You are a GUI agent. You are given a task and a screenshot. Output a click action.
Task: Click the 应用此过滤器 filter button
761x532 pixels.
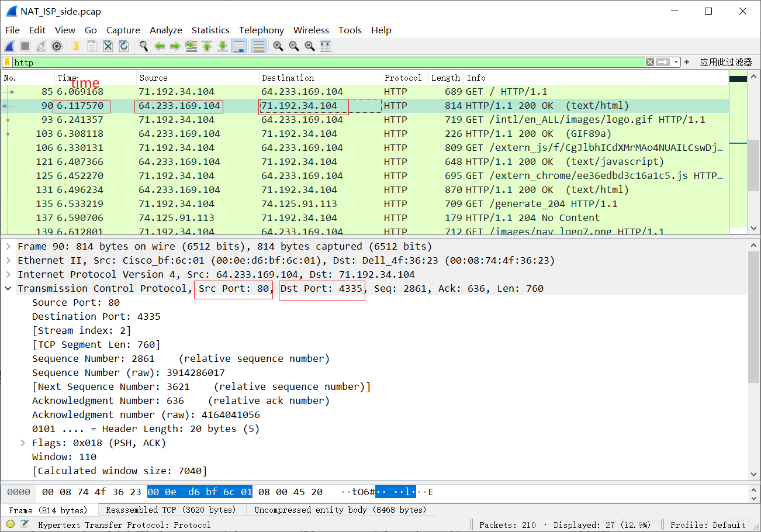click(x=726, y=62)
